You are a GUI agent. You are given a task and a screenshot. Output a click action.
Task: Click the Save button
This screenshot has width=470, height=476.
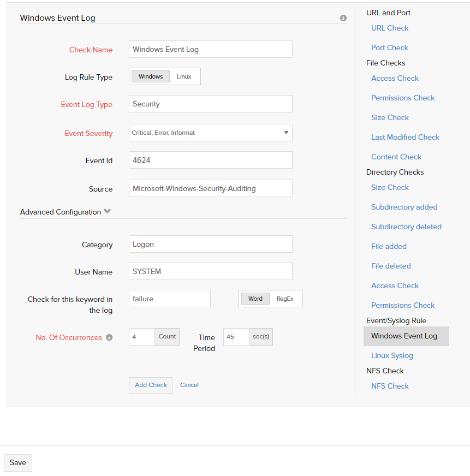(18, 462)
